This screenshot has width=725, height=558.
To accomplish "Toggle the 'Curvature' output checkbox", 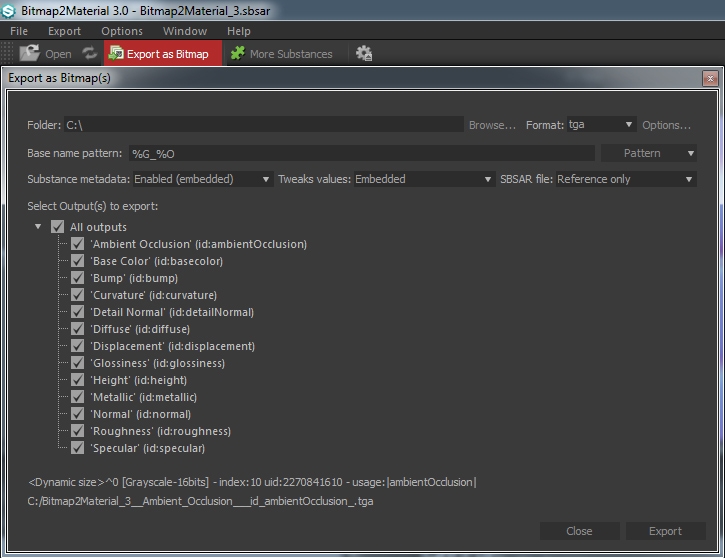I will [x=77, y=295].
